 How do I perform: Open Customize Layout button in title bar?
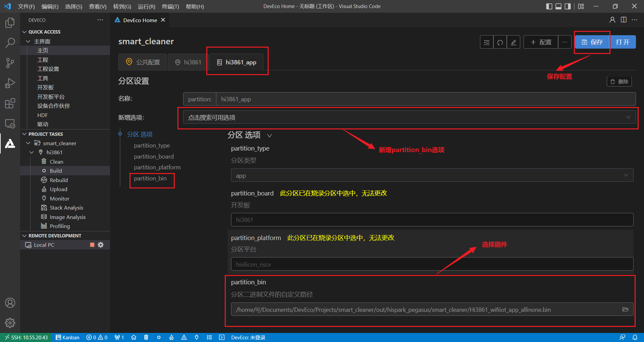click(581, 6)
